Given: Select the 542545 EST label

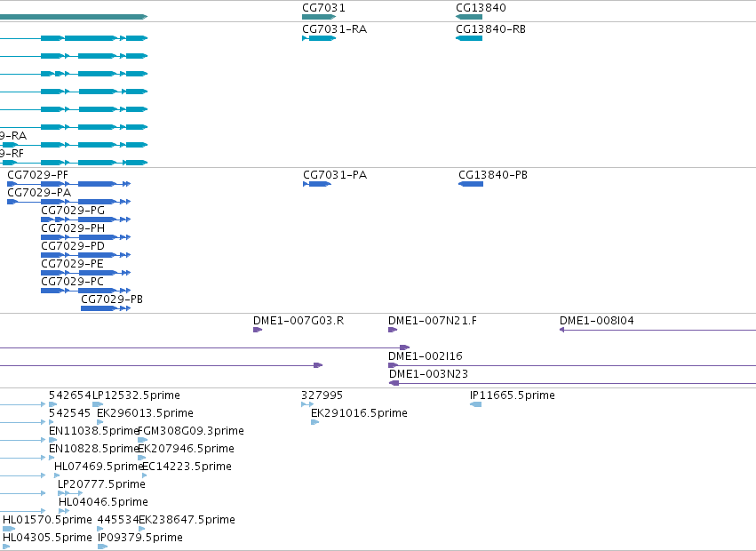Looking at the screenshot, I should (x=70, y=413).
